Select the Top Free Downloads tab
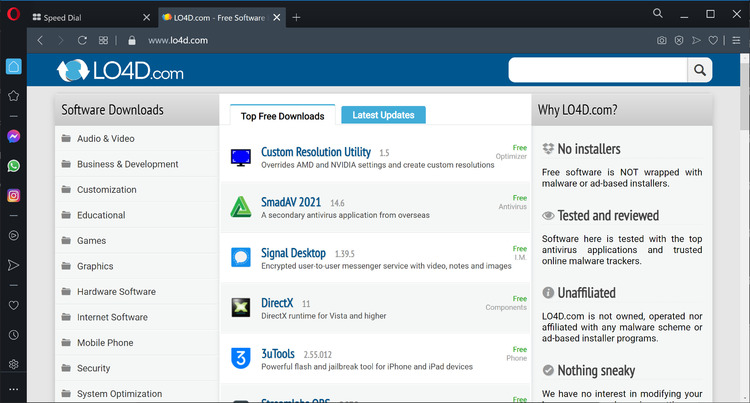This screenshot has width=750, height=403. click(x=282, y=116)
